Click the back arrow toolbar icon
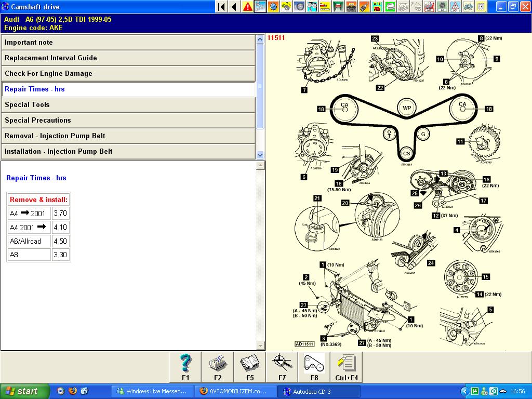The width and height of the screenshot is (532, 399). click(234, 6)
